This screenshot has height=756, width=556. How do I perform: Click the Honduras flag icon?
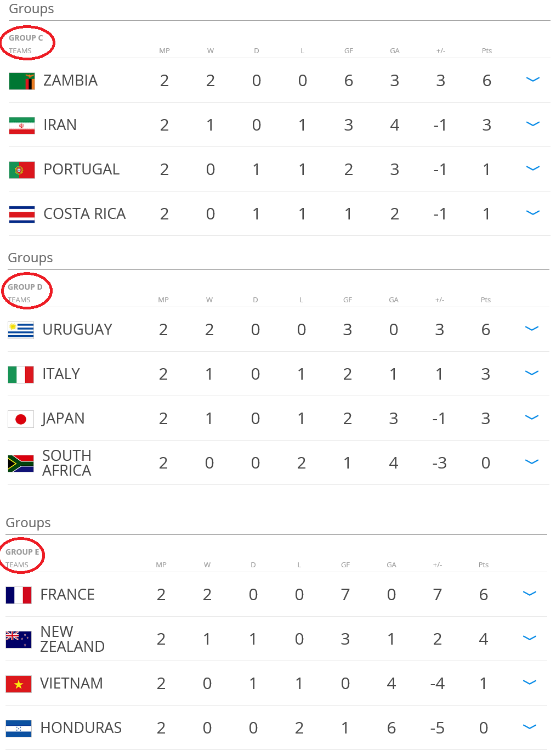[19, 729]
